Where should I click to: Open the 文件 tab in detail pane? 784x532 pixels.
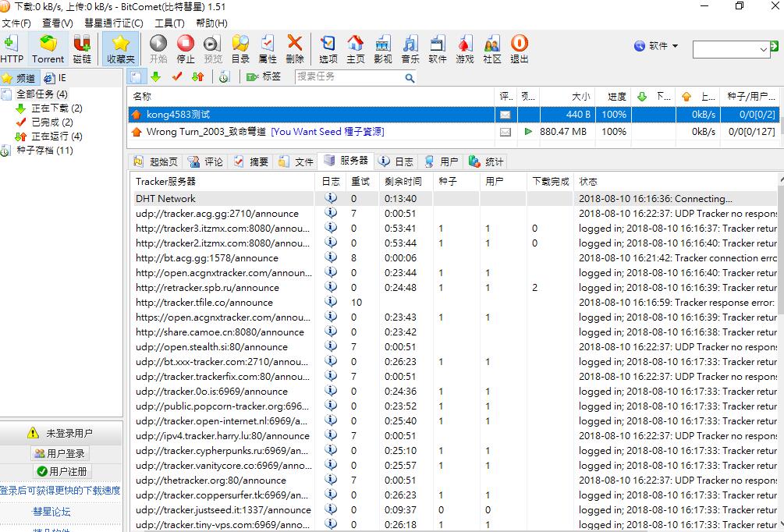click(x=296, y=161)
